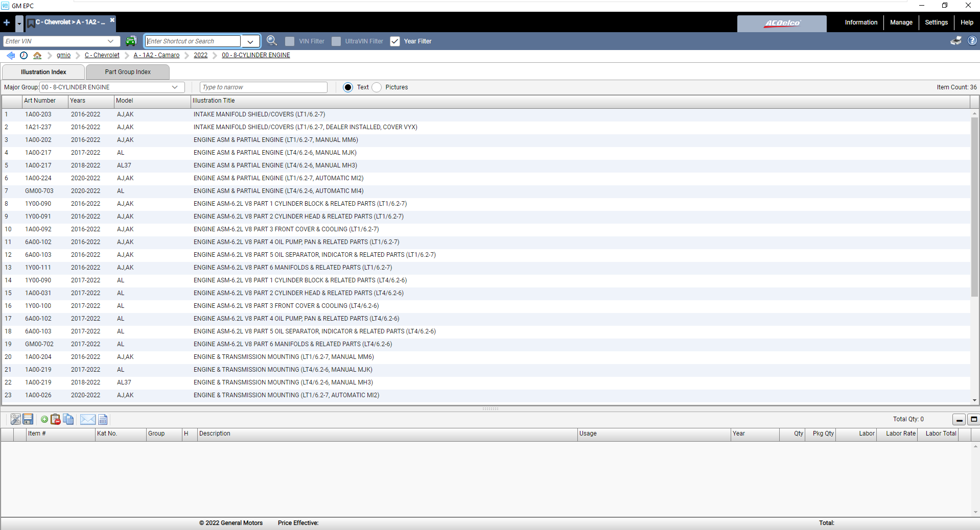
Task: Click the magnifying glass search icon
Action: (x=272, y=41)
